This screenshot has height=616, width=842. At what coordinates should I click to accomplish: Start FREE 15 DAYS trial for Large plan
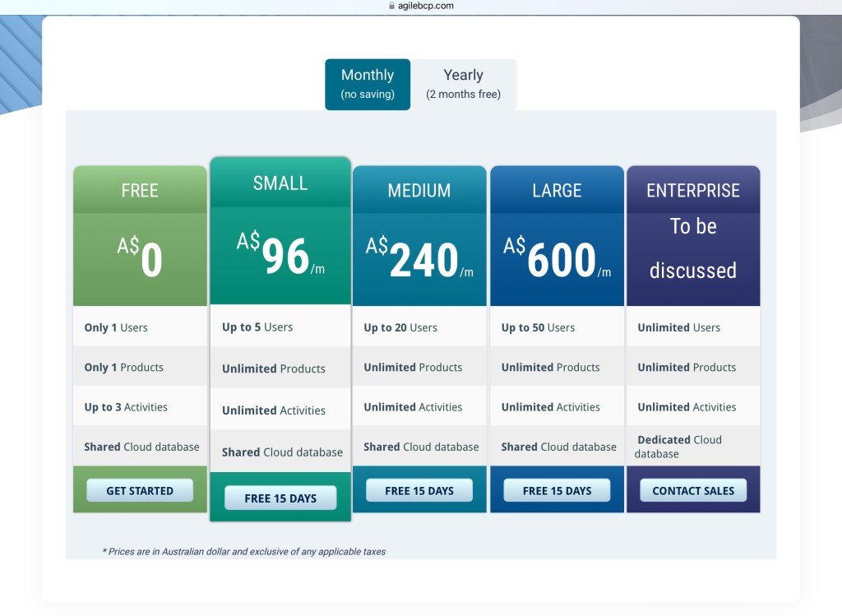coord(557,491)
